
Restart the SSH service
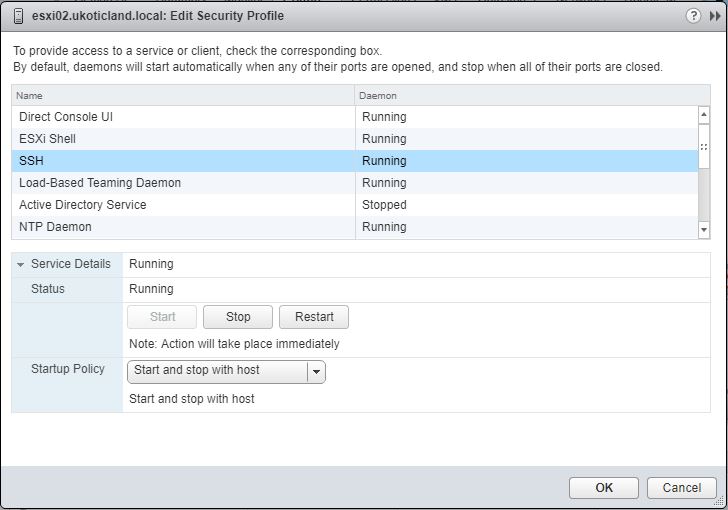tap(314, 317)
